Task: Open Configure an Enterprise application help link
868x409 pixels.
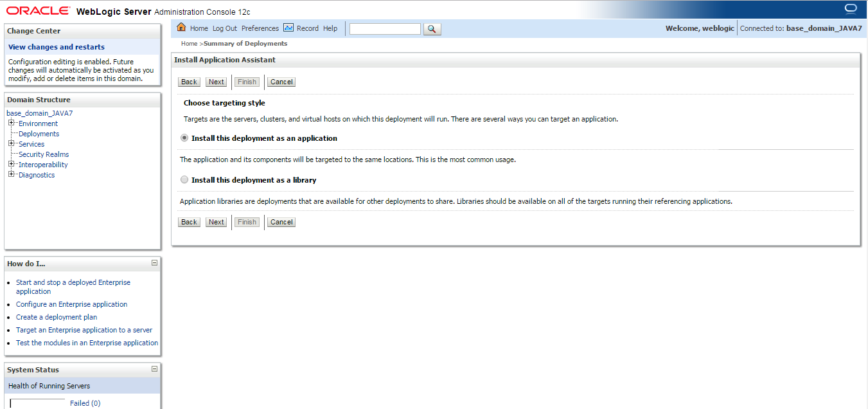Action: pyautogui.click(x=71, y=304)
